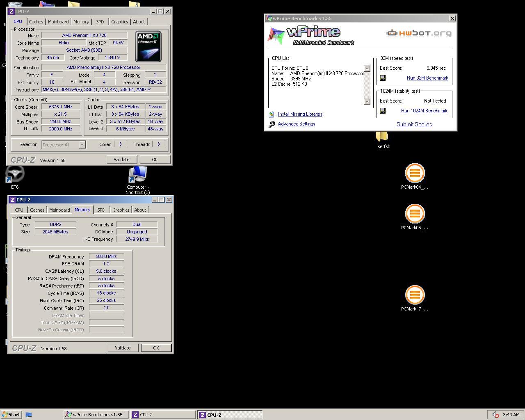The height and width of the screenshot is (420, 525).
Task: Click the FSB:DRAM ratio value 1:2
Action: point(106,264)
